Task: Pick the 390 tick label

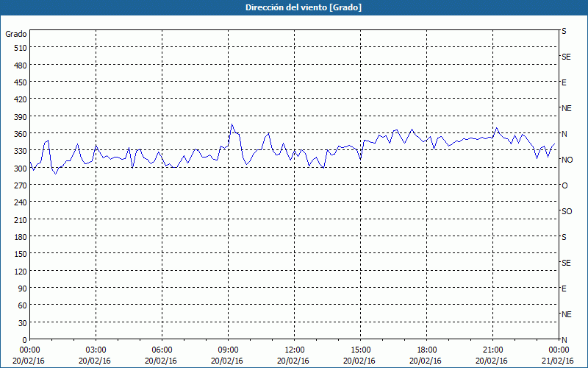Action: [x=21, y=117]
